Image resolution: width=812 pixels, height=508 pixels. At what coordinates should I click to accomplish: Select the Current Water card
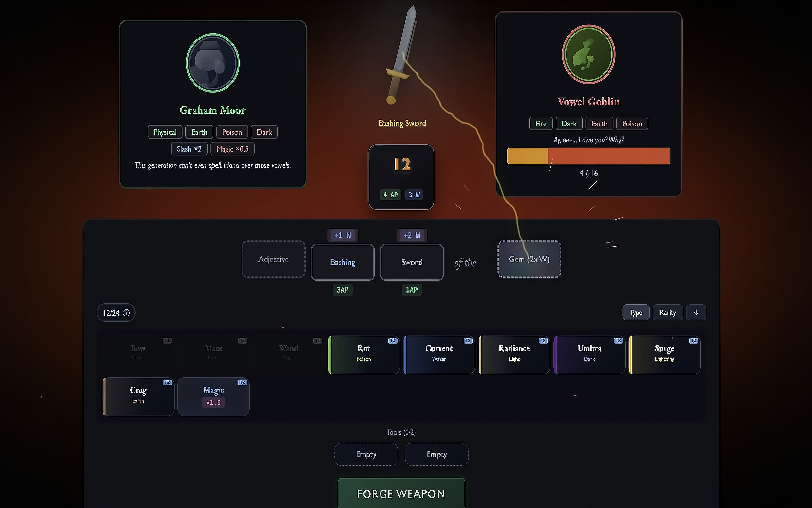(439, 355)
